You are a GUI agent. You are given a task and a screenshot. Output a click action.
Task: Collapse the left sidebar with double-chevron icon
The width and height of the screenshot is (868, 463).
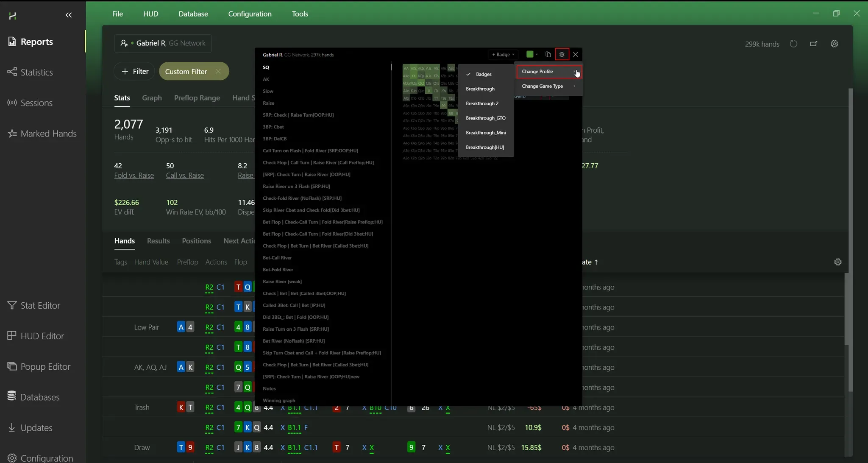69,15
